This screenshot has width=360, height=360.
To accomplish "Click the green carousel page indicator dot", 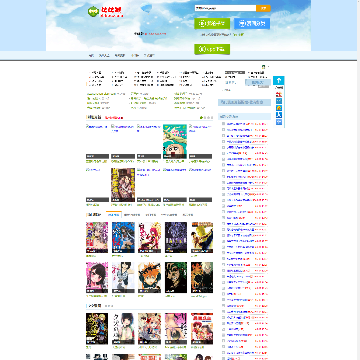I will [x=201, y=118].
